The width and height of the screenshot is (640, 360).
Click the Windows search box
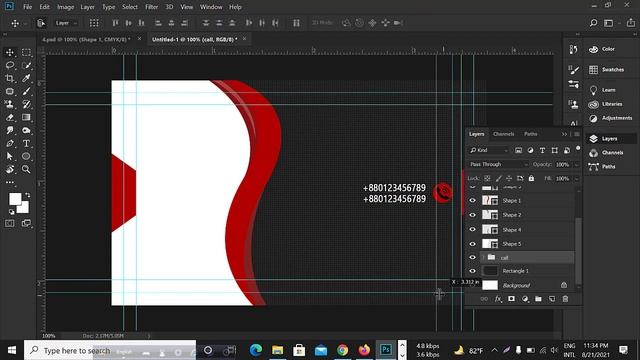tap(110, 350)
